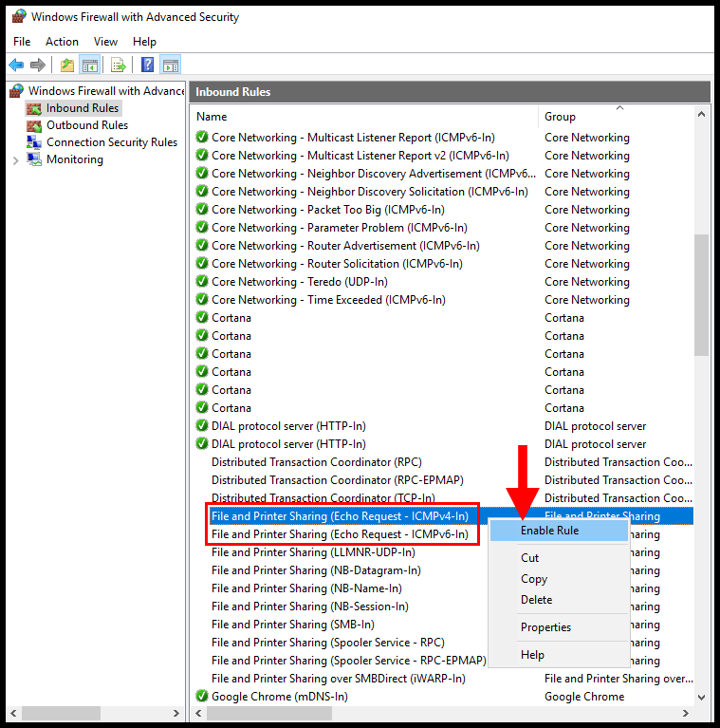Expand the Monitoring tree node
The image size is (720, 728).
[x=16, y=160]
